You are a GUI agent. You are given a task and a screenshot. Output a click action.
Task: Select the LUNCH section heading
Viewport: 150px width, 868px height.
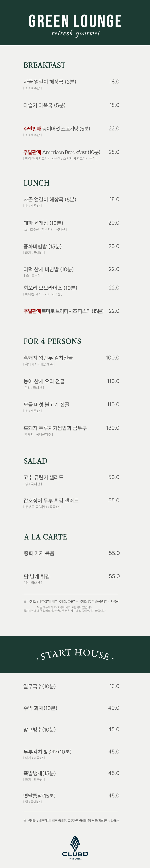(x=36, y=183)
